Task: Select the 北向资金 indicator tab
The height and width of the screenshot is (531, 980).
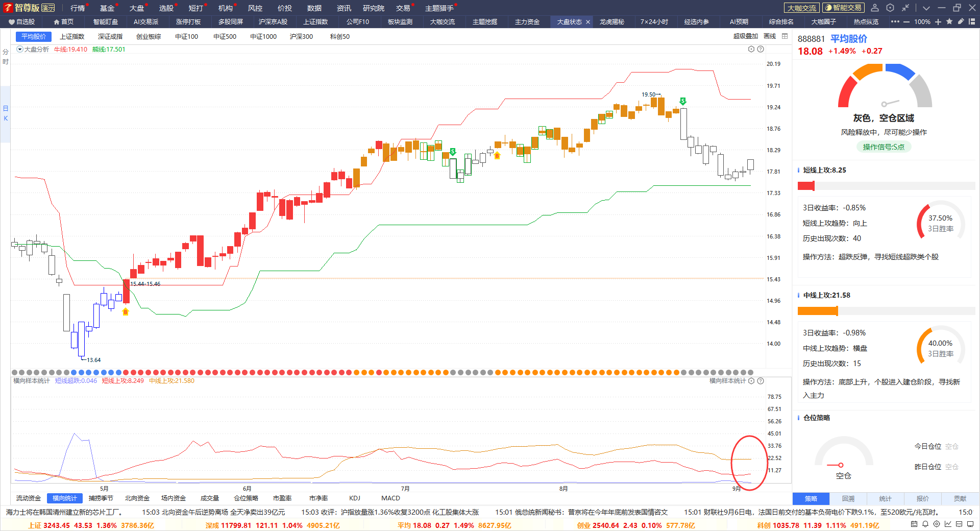Action: pos(137,498)
